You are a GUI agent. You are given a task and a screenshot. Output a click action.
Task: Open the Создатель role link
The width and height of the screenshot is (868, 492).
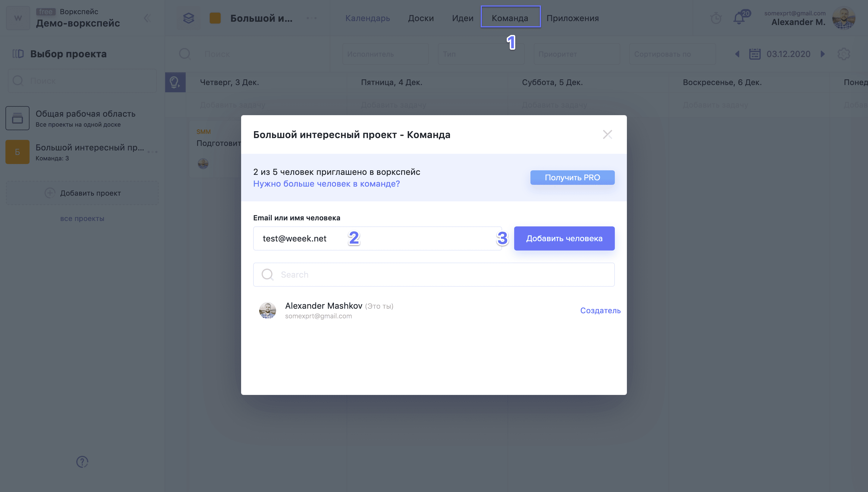(x=600, y=311)
